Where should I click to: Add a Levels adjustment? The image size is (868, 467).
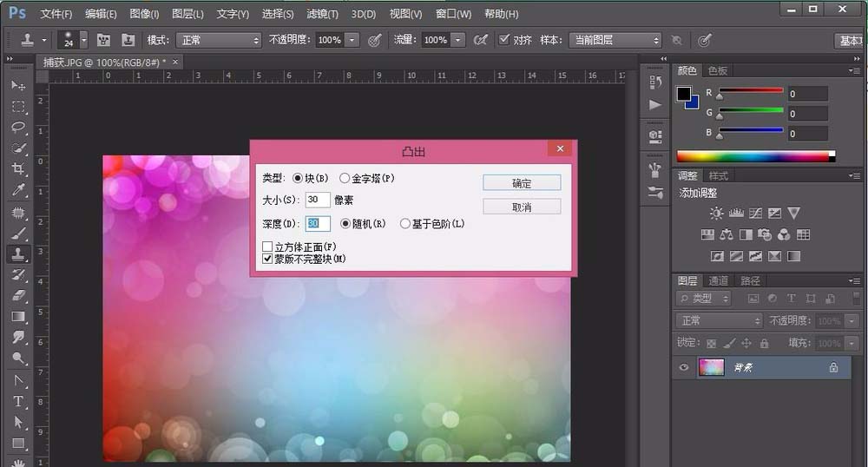pyautogui.click(x=736, y=213)
